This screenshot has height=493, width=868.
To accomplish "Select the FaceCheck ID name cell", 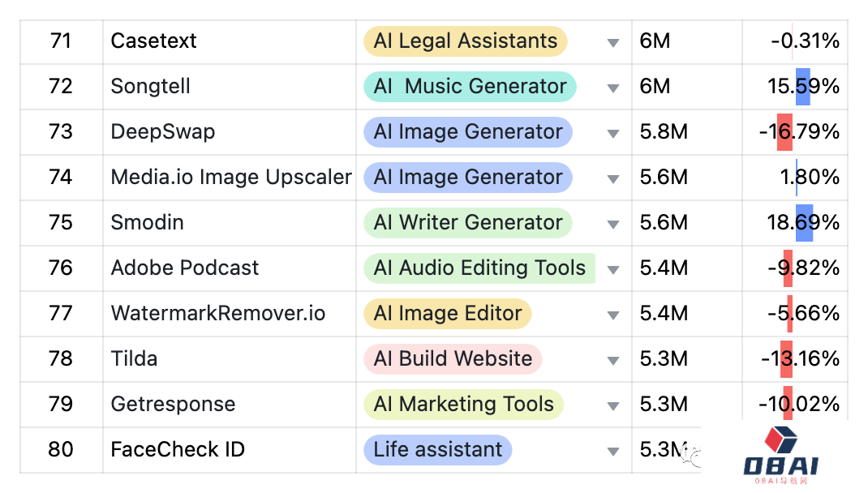I will (x=230, y=450).
